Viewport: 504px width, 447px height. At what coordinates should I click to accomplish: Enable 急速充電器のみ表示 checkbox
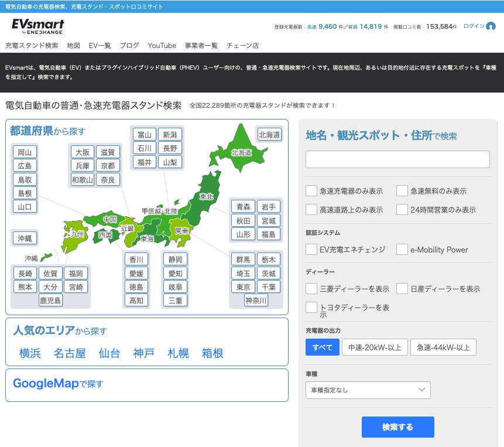311,191
